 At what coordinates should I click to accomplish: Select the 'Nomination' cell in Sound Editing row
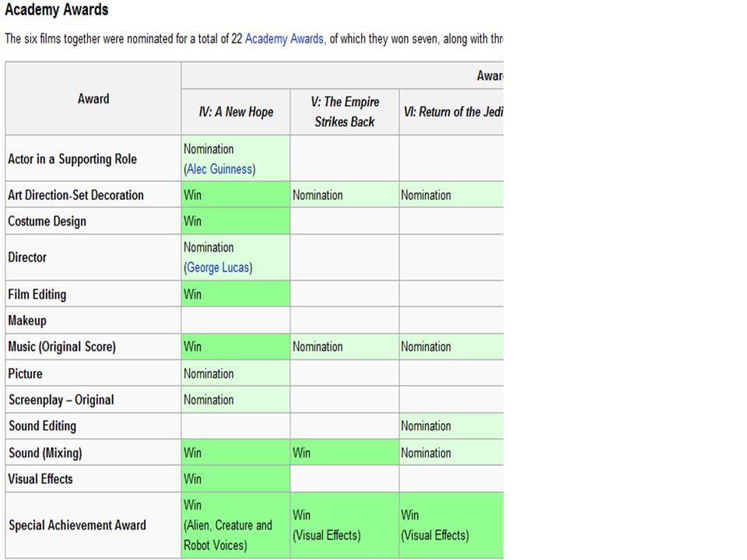click(451, 425)
